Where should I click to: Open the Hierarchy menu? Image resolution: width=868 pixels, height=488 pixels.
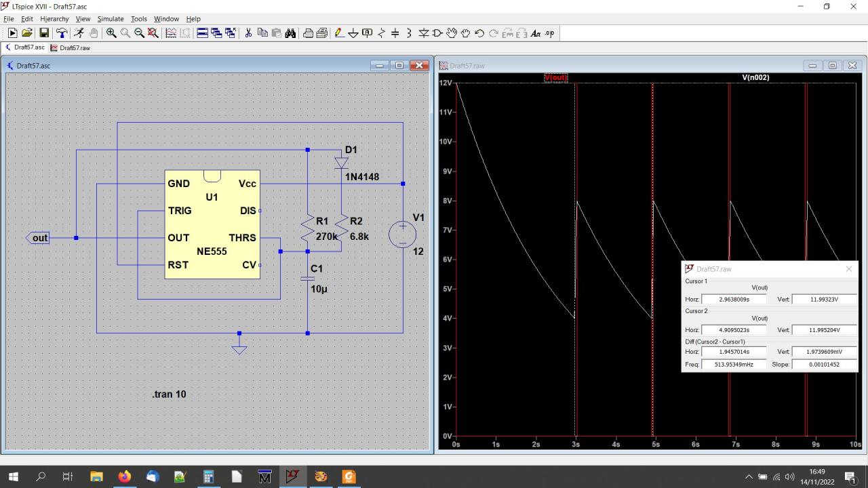coord(54,19)
